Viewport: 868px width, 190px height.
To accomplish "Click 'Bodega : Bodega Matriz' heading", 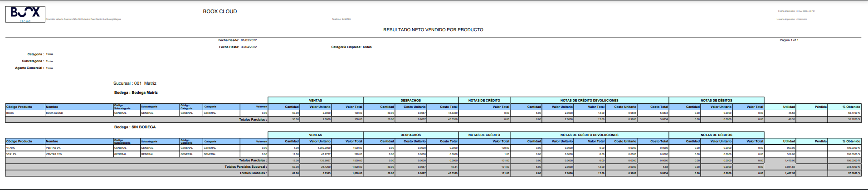I will click(x=136, y=93).
